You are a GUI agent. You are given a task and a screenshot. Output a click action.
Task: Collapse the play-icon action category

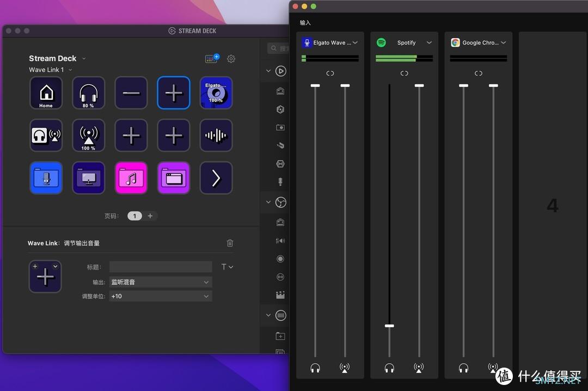point(268,71)
